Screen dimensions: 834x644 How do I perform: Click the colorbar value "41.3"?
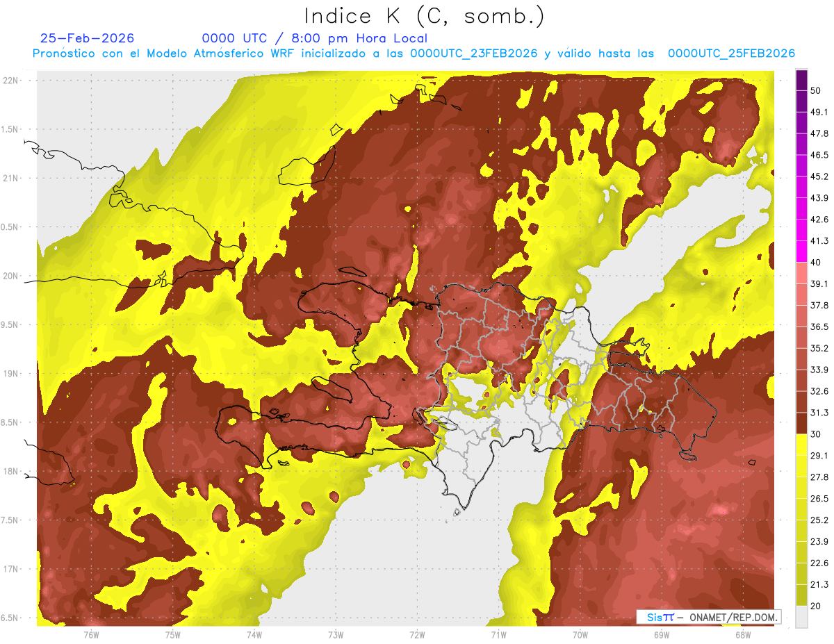click(819, 241)
